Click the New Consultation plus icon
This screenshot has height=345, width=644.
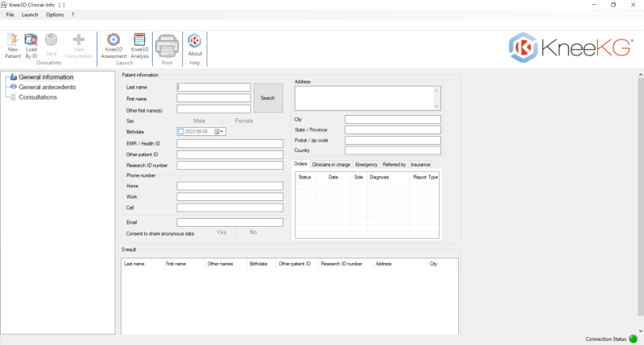(x=78, y=46)
